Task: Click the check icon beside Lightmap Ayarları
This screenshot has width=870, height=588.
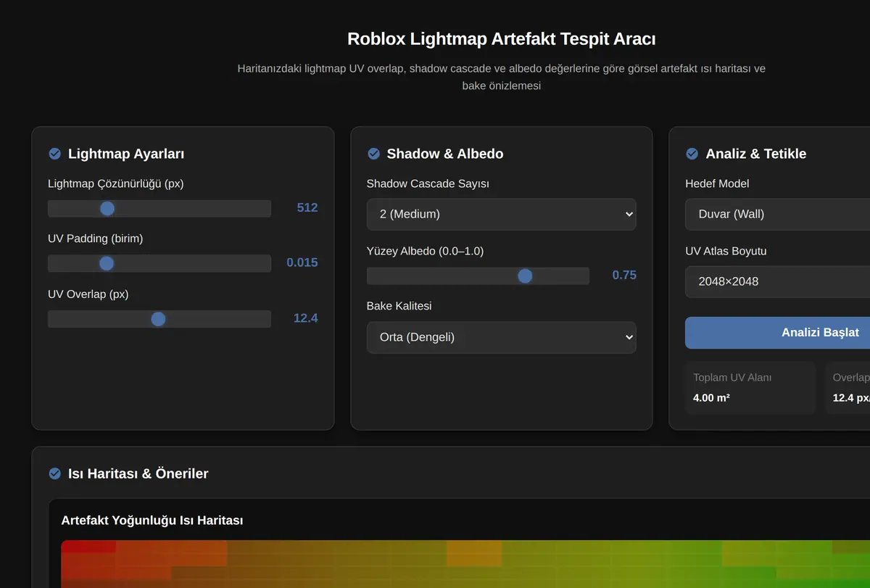Action: tap(54, 154)
